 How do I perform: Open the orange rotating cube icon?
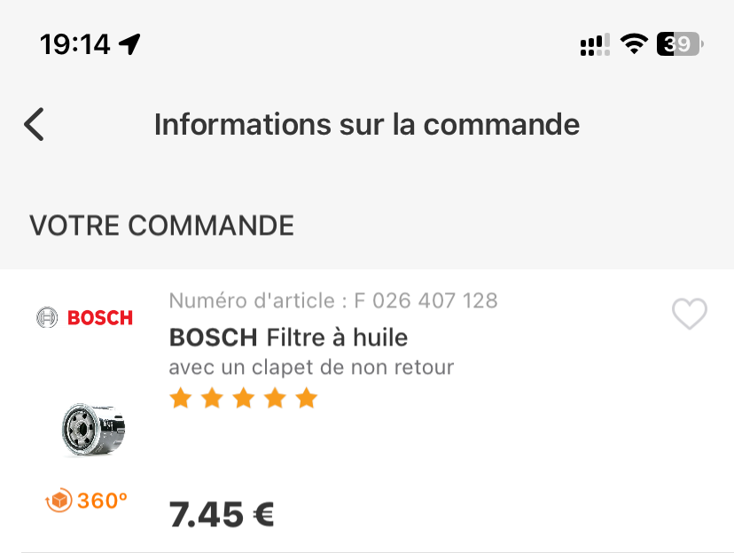point(58,502)
